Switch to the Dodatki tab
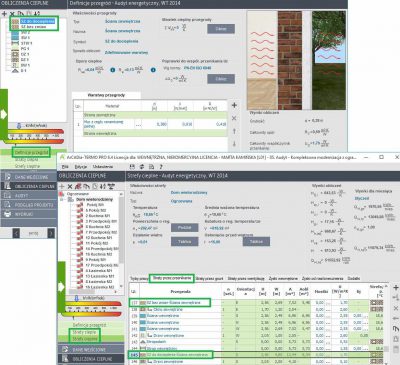 353,278
